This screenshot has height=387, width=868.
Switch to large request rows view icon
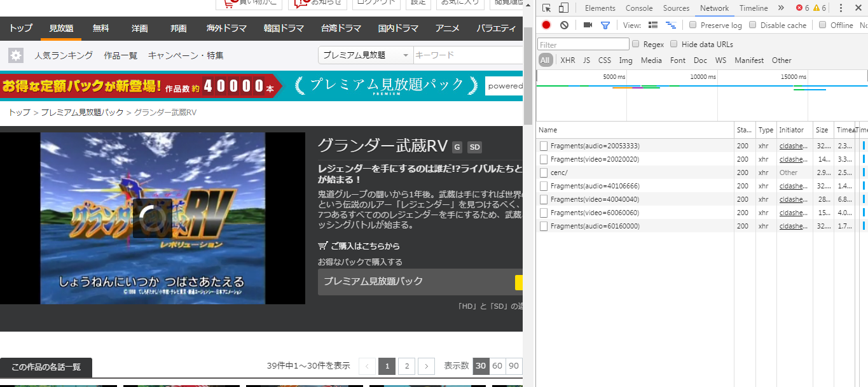pyautogui.click(x=653, y=25)
